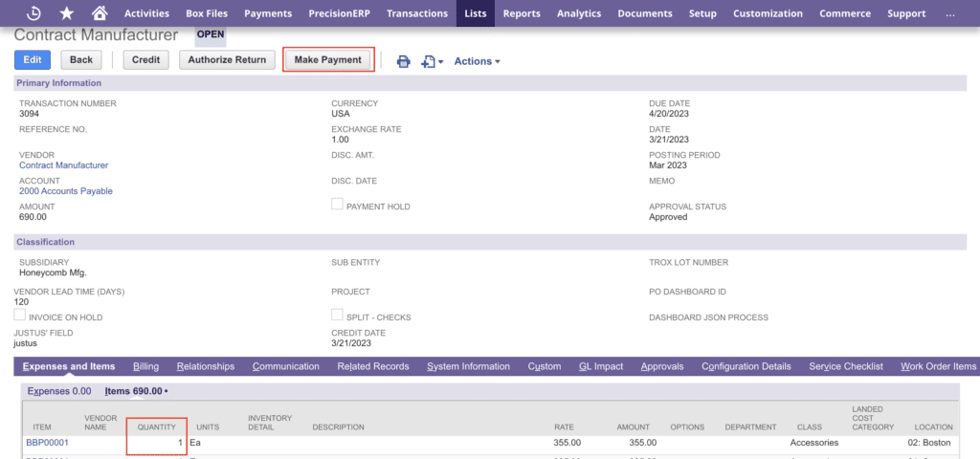Click the Make Payment button
The height and width of the screenshot is (459, 980).
pos(328,60)
